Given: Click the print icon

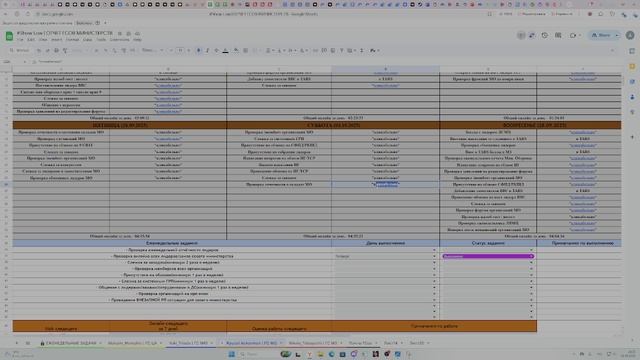Looking at the screenshot, I should (56, 51).
